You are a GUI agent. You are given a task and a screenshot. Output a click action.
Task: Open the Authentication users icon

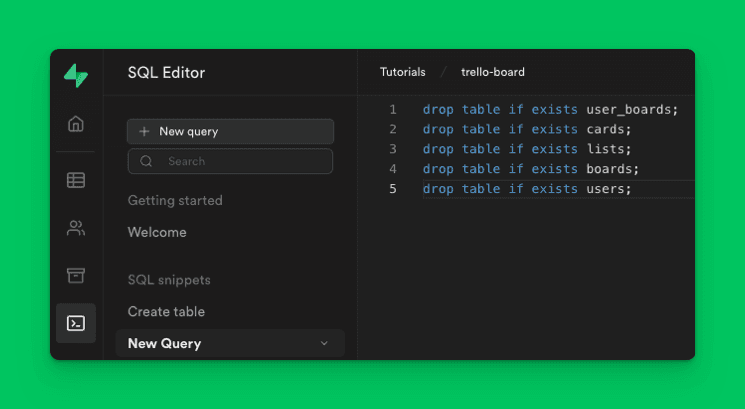[x=76, y=228]
